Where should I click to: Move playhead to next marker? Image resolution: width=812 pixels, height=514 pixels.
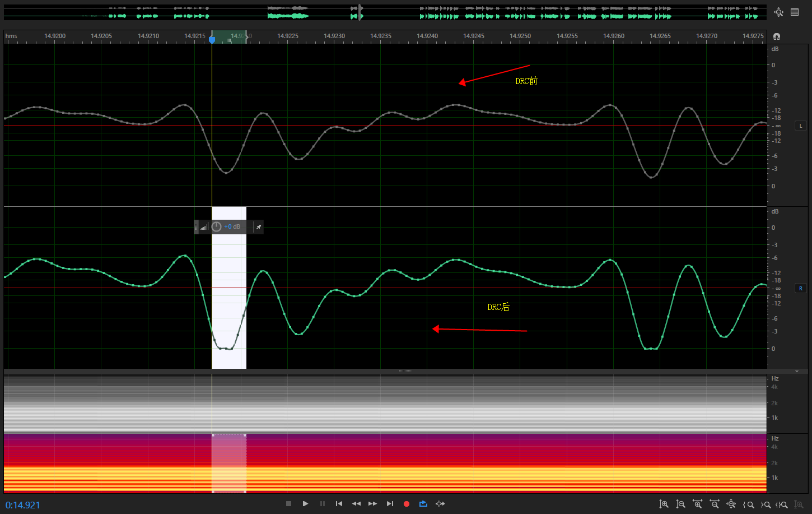[x=390, y=504]
